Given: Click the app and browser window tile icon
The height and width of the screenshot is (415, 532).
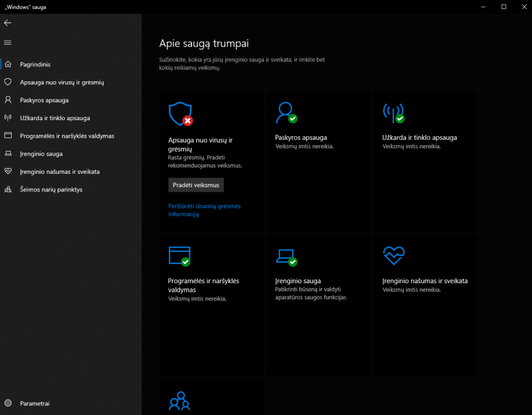Looking at the screenshot, I should click(x=179, y=257).
